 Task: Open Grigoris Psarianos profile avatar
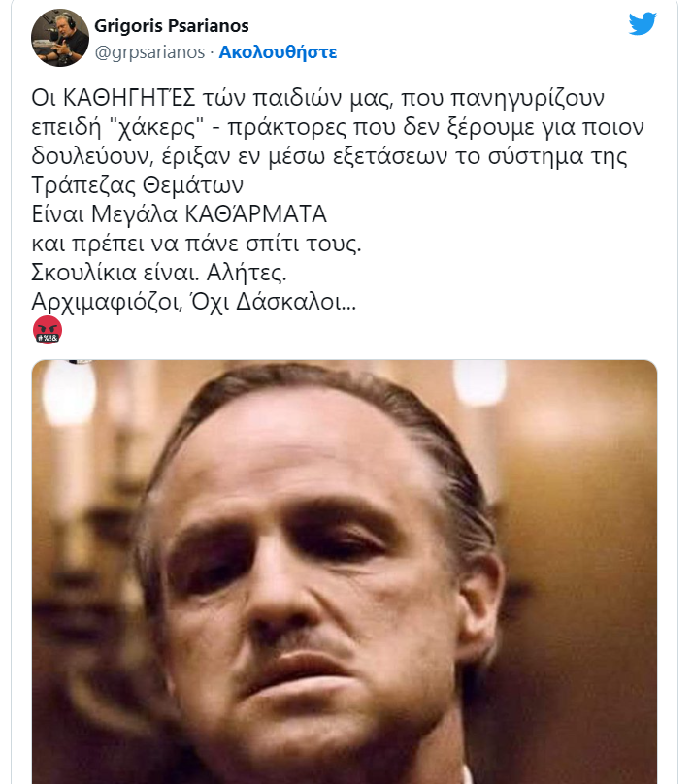60,38
